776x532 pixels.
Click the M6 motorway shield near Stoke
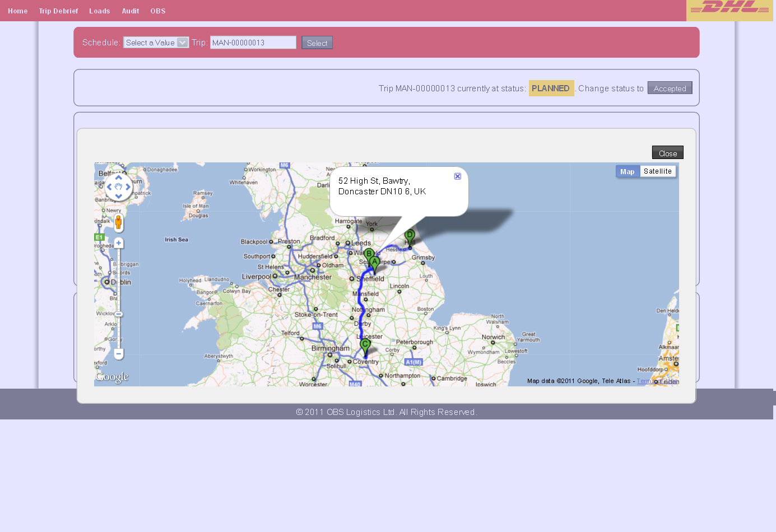pyautogui.click(x=318, y=326)
